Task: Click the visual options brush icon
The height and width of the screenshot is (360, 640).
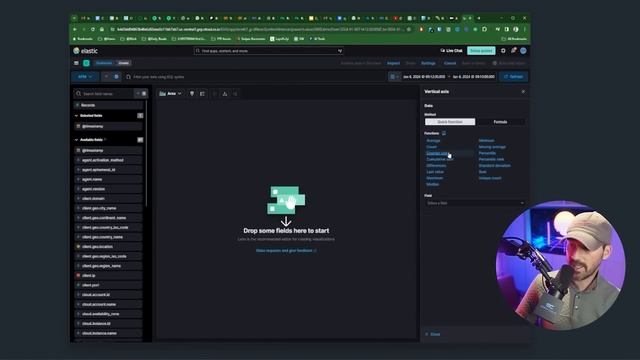Action: (192, 94)
